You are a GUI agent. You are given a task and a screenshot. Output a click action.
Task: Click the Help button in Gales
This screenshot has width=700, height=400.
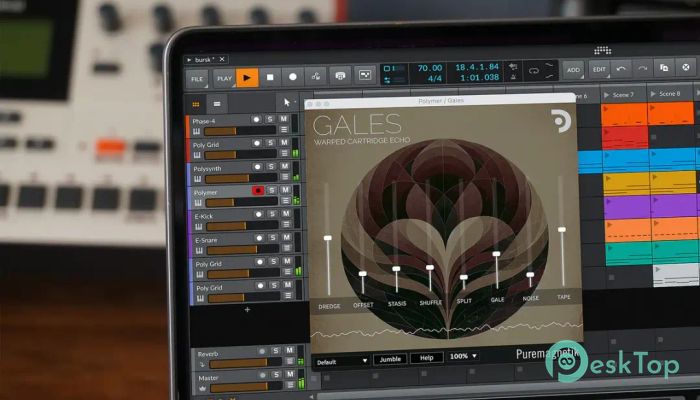tap(427, 358)
